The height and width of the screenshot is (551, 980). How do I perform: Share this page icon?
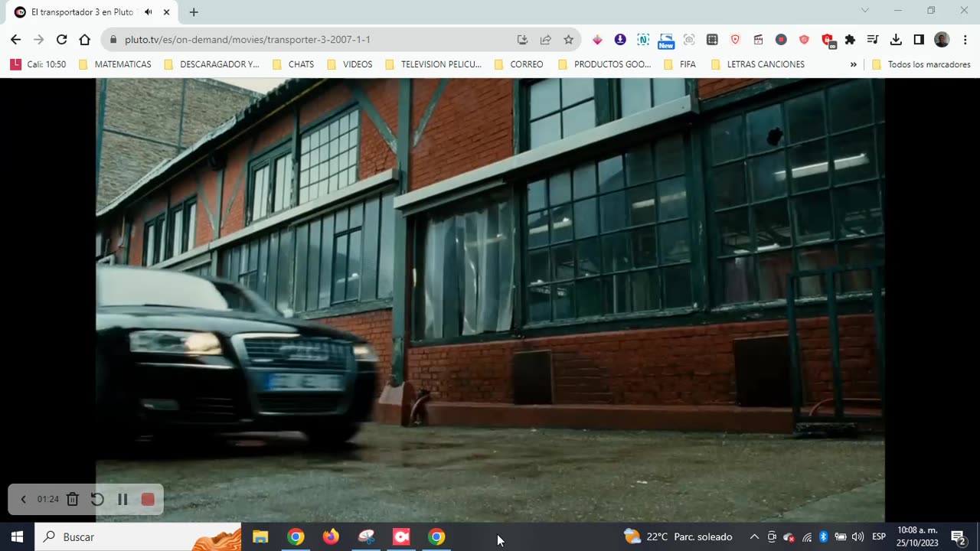[x=546, y=40]
